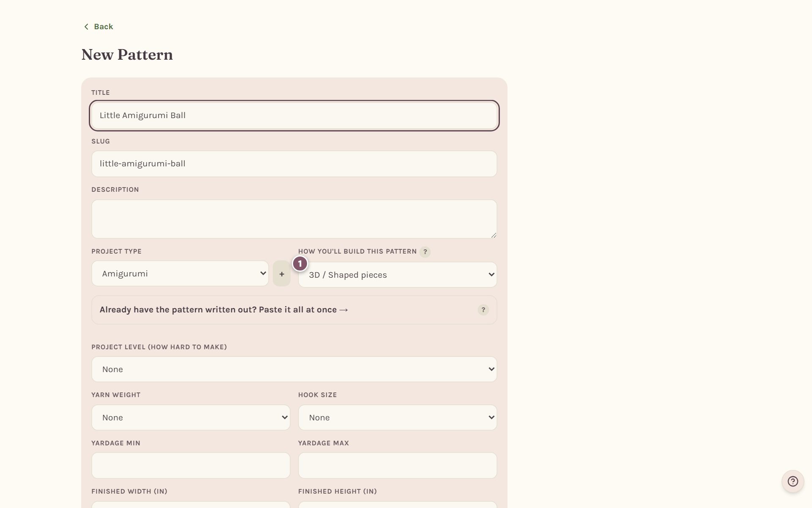The height and width of the screenshot is (508, 812).
Task: Open the floating help circle icon
Action: coord(793,481)
